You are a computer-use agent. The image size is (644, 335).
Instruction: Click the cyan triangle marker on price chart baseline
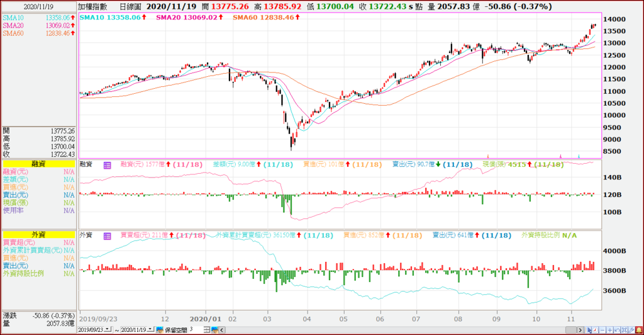[x=579, y=156]
